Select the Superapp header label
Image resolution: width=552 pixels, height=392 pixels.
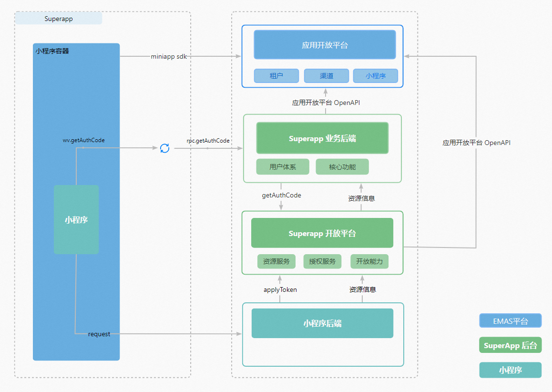(x=59, y=19)
